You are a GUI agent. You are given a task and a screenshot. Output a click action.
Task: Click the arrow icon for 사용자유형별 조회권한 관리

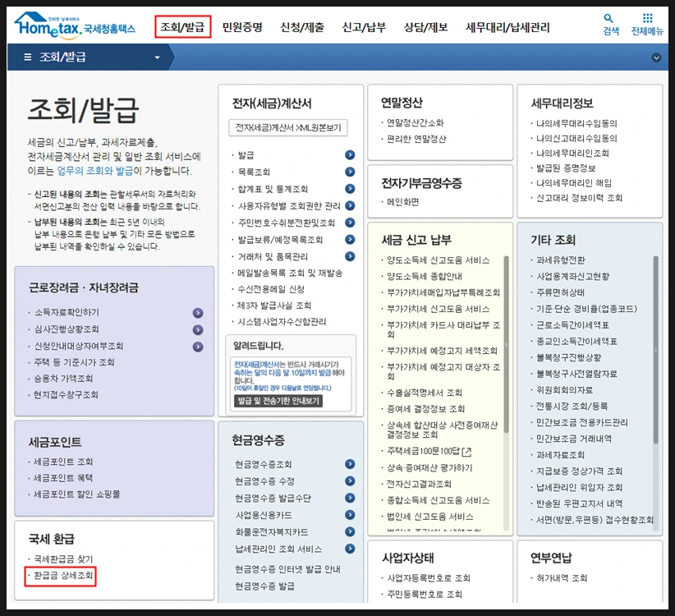click(x=350, y=206)
